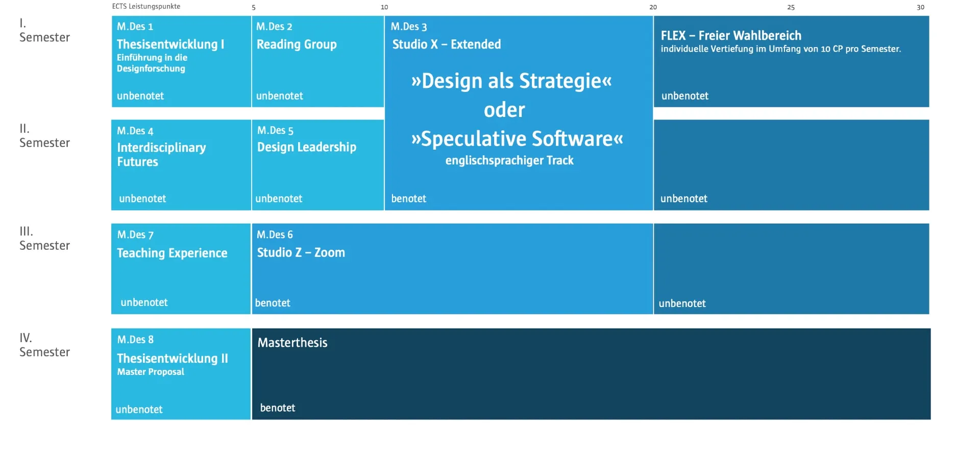Click the '30' ECTS scale marker
The height and width of the screenshot is (471, 980).
[920, 7]
